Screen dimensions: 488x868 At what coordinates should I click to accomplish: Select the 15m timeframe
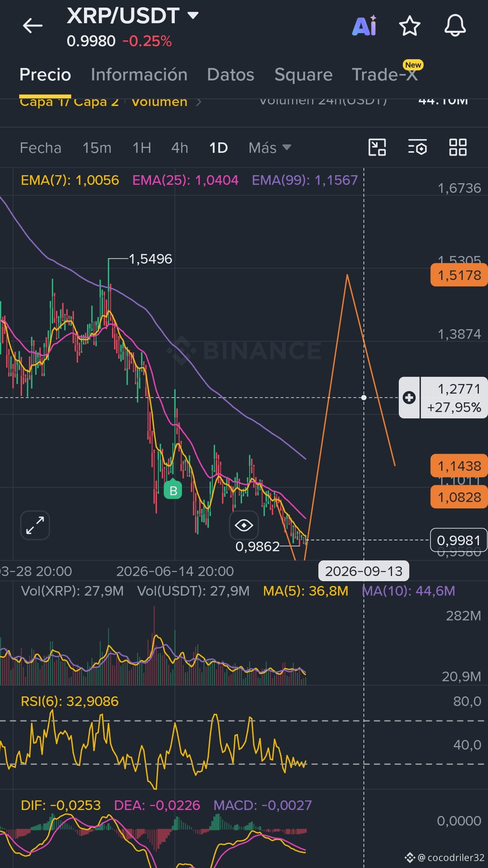pos(97,148)
